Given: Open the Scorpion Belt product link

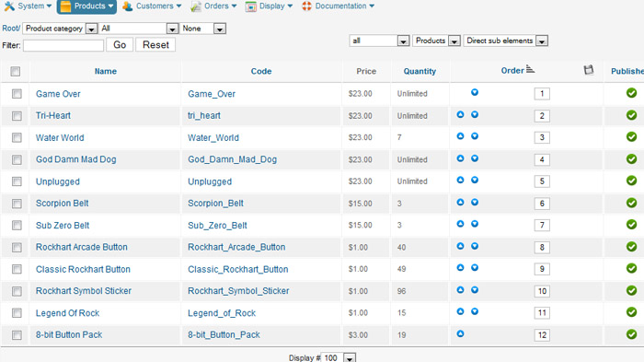Looking at the screenshot, I should [x=62, y=204].
